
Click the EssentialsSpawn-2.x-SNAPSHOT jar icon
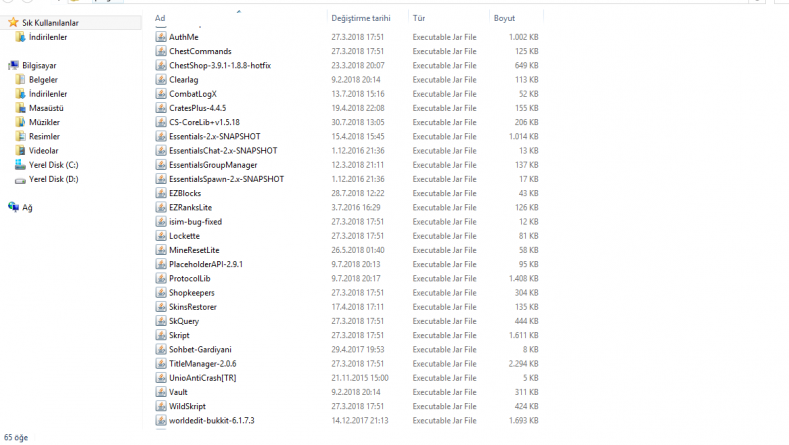click(x=161, y=179)
